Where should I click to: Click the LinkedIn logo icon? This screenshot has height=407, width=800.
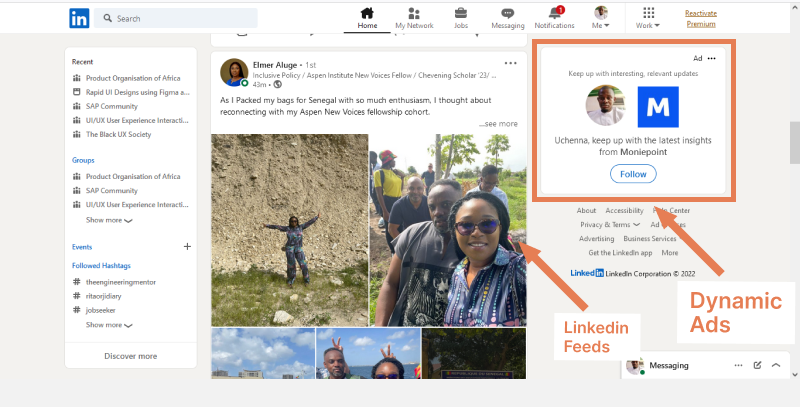[x=79, y=18]
